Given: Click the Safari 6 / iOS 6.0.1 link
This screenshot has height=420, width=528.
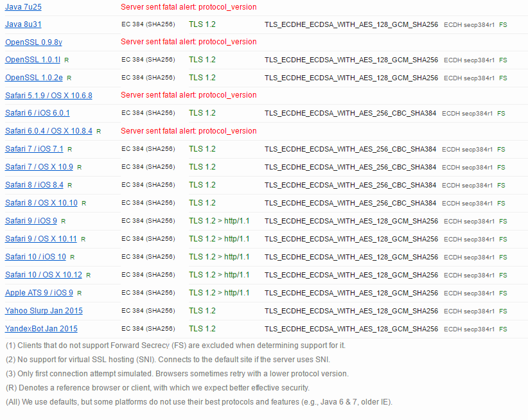Looking at the screenshot, I should pos(37,113).
